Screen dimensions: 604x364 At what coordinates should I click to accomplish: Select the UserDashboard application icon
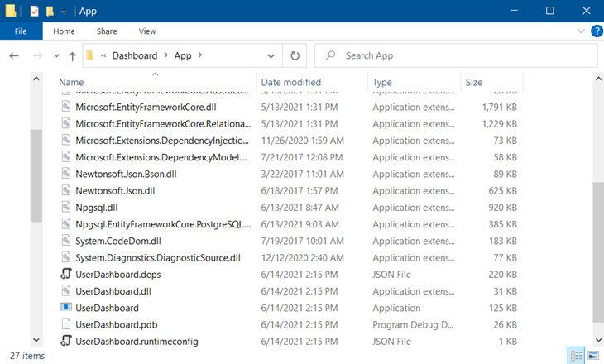pyautogui.click(x=66, y=307)
